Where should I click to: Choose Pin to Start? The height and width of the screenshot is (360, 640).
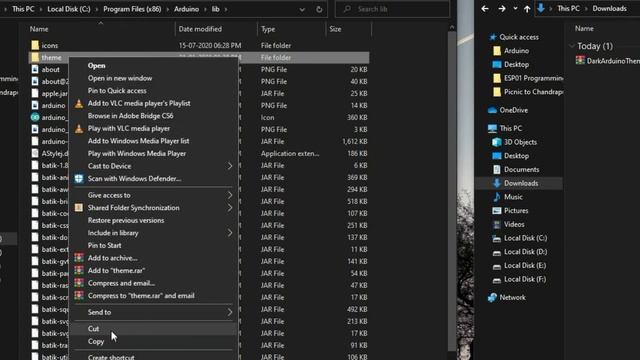(x=104, y=245)
